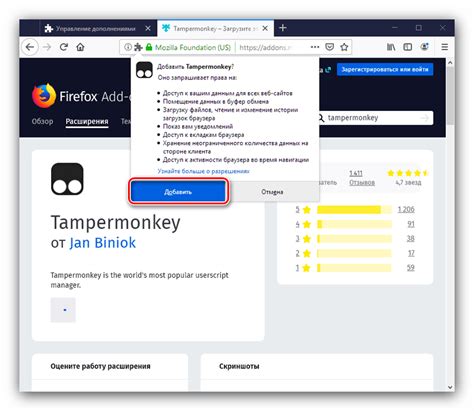This screenshot has height=411, width=474.
Task: Click the Mozilla Foundation (US) identity label
Action: coord(193,47)
